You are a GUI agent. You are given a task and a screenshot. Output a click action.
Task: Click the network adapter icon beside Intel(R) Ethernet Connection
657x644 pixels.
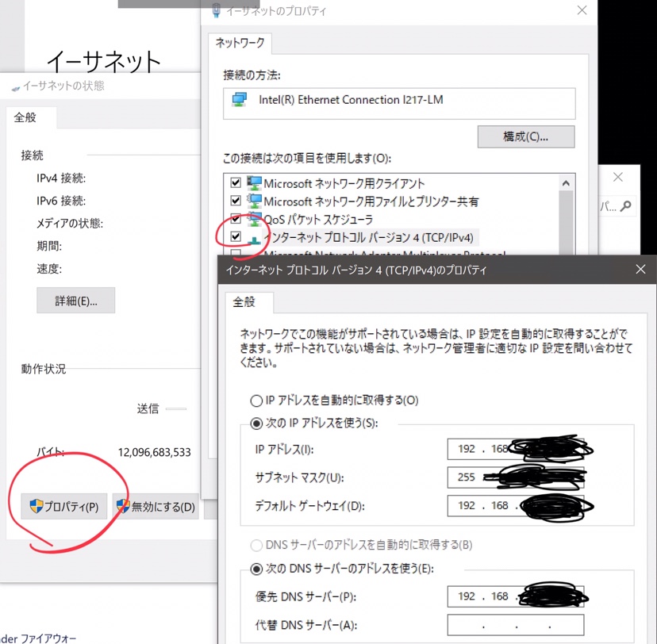tap(240, 100)
